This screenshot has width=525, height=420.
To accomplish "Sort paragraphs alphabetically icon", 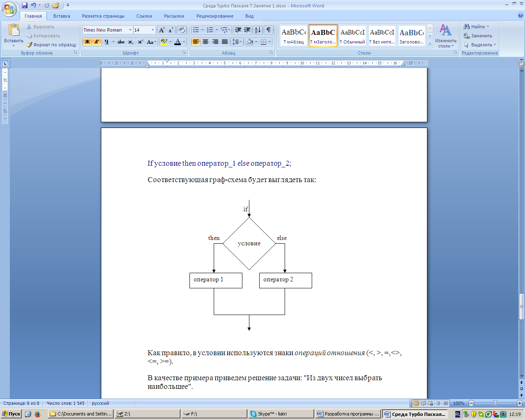I will [258, 30].
